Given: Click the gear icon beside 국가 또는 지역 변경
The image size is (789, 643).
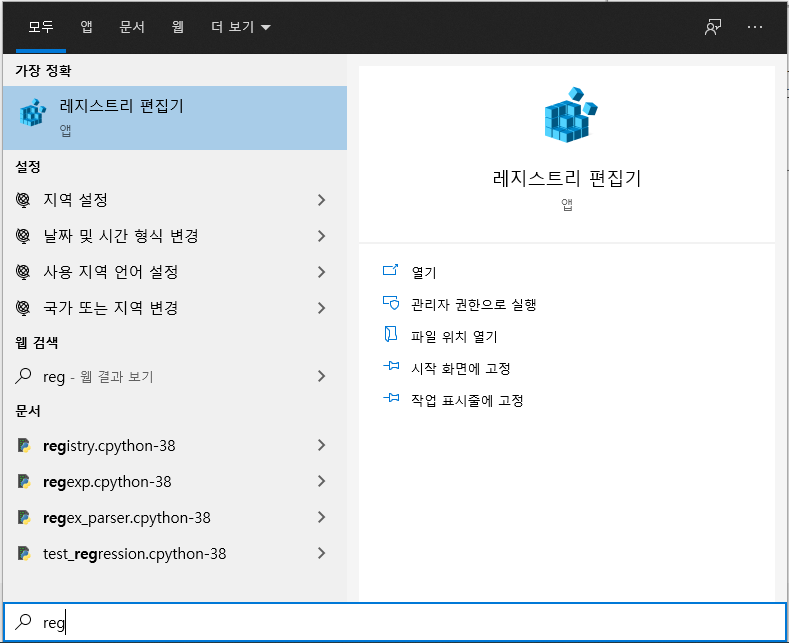Looking at the screenshot, I should point(23,308).
